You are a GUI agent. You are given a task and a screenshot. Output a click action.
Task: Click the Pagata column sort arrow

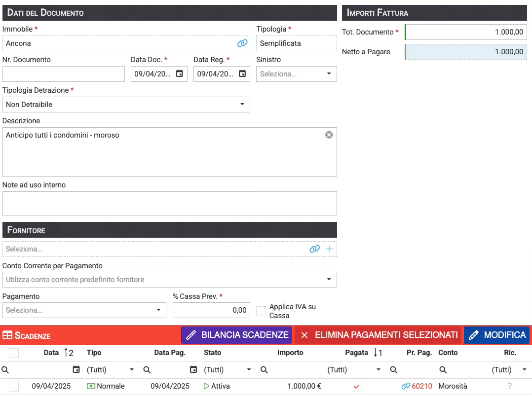[x=376, y=353]
